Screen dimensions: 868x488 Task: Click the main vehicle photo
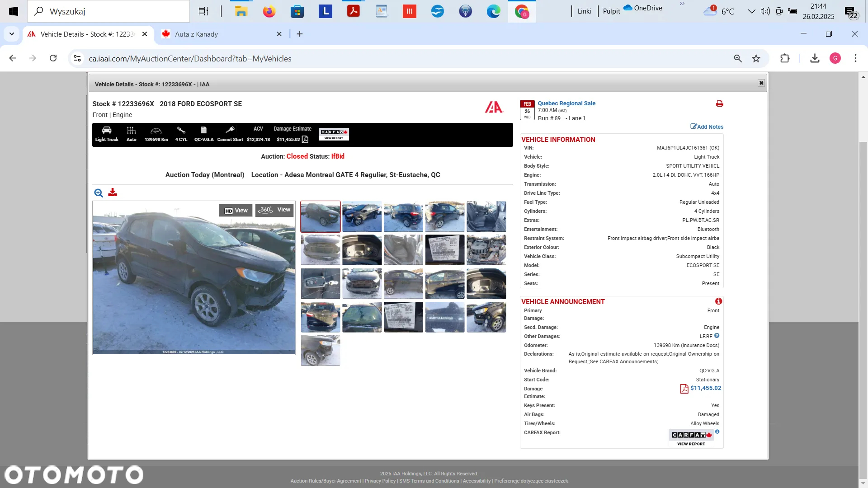194,278
